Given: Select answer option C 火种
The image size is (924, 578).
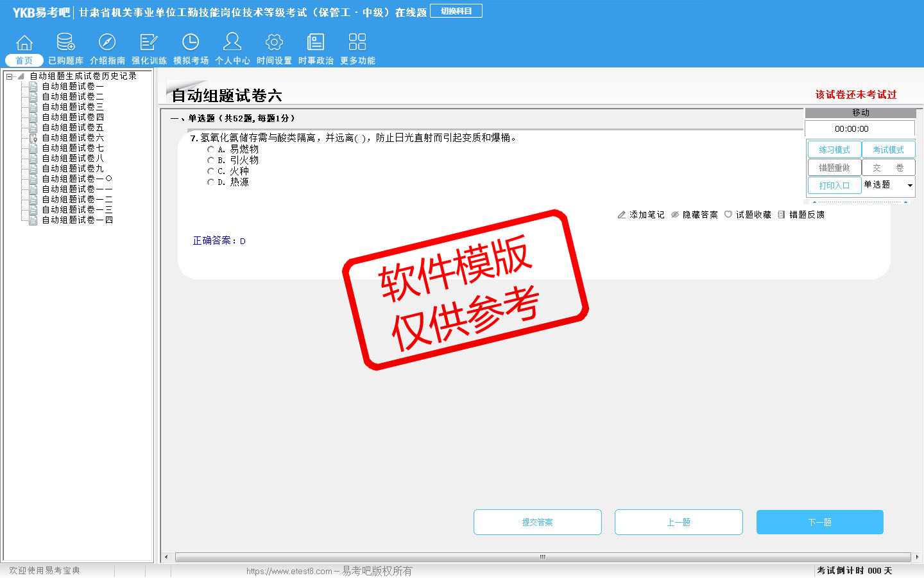Looking at the screenshot, I should pyautogui.click(x=210, y=171).
